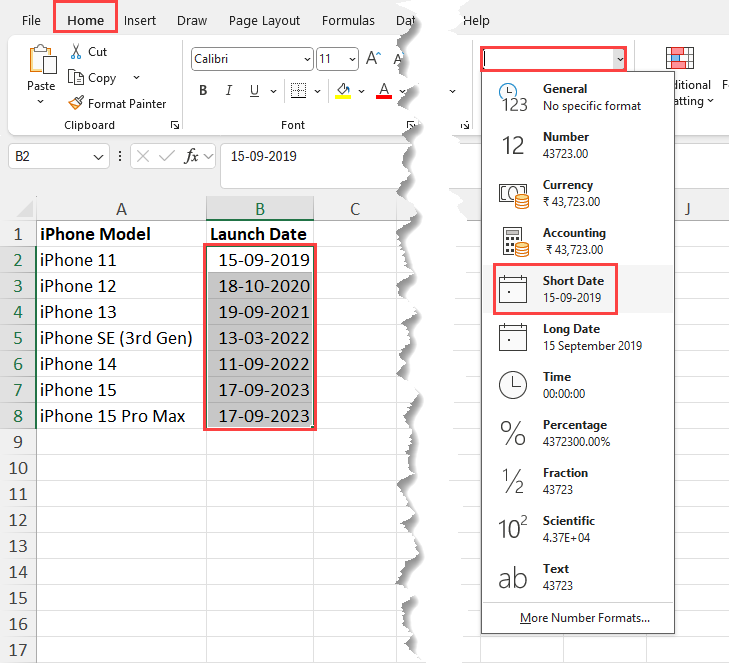This screenshot has height=663, width=729.
Task: Click the select-all corner triangle
Action: [25, 208]
